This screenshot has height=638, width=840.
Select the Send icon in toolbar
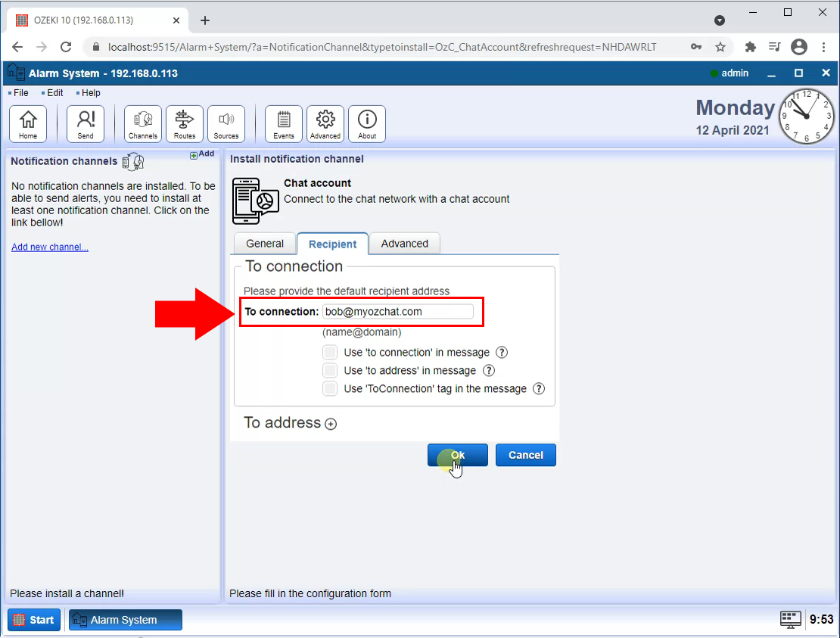click(x=85, y=123)
